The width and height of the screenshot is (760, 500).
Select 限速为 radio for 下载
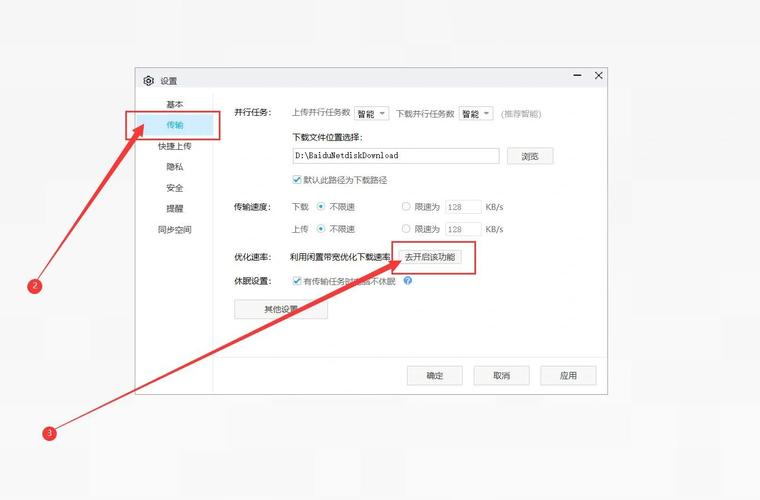[x=406, y=206]
